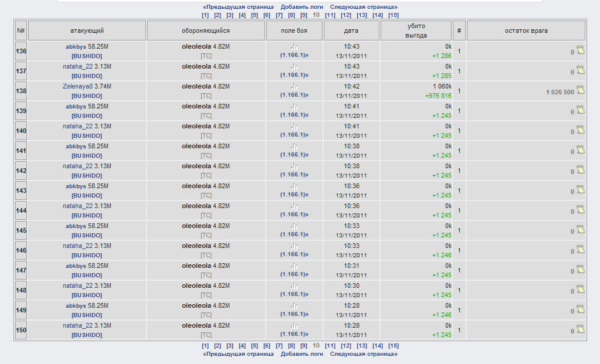Open abkbys attacker link in row 143

[76, 186]
